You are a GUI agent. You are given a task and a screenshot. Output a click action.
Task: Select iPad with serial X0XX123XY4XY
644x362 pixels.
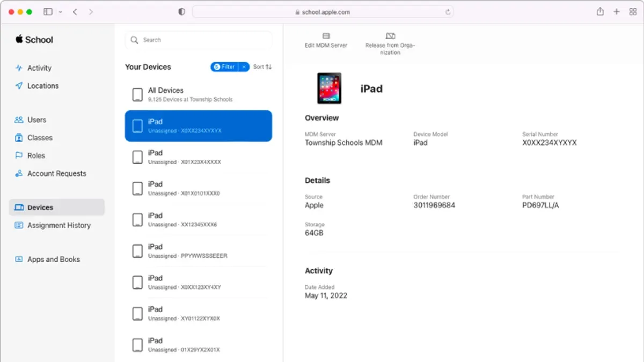[x=199, y=282]
